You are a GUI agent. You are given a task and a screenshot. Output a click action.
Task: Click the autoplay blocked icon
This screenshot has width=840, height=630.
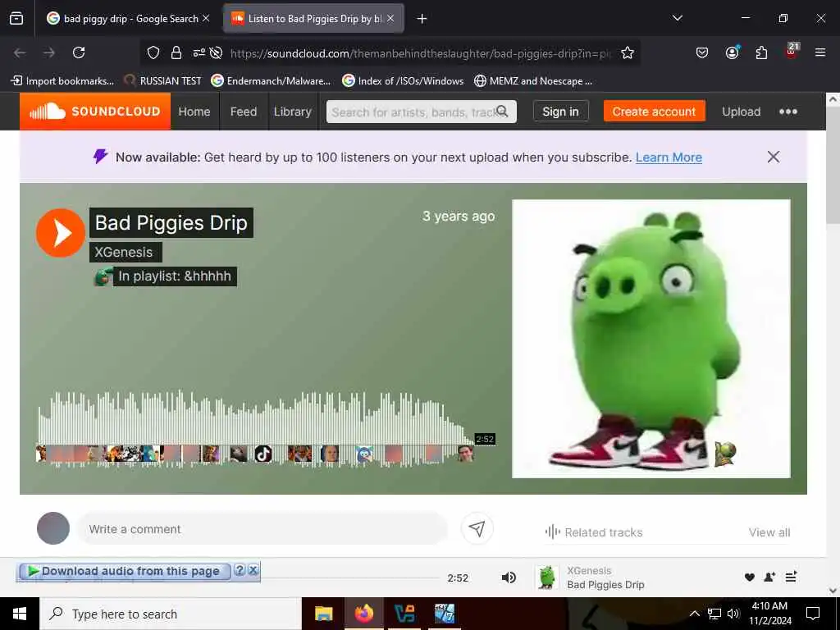216,52
